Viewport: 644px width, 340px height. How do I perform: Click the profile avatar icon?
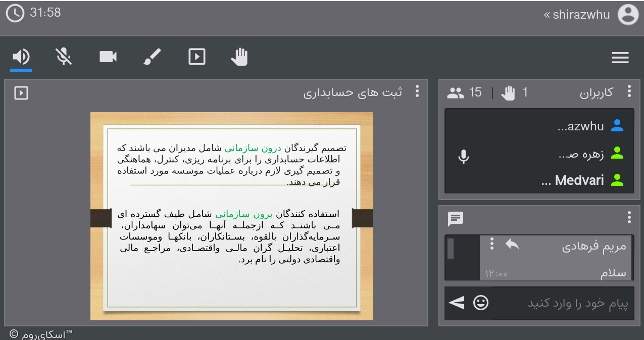tap(628, 15)
